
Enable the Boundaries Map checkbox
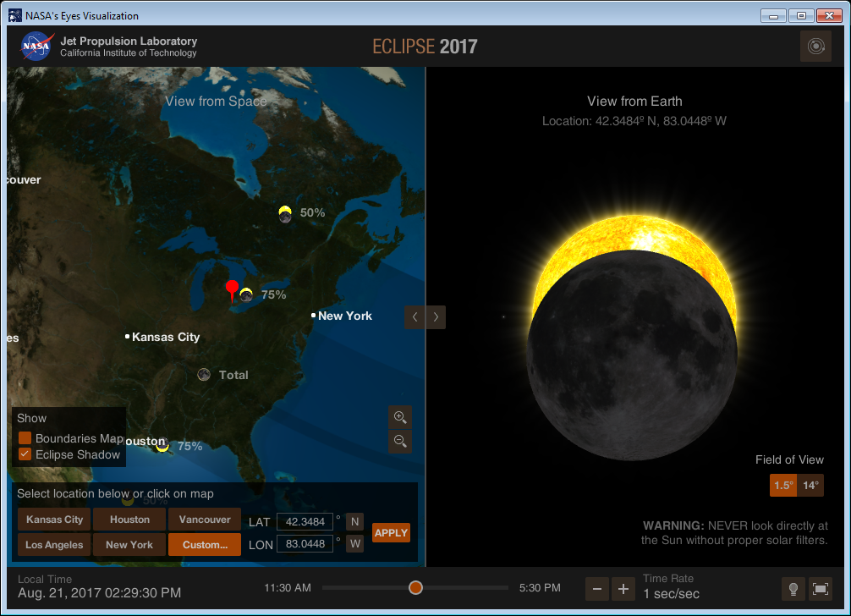(x=25, y=438)
